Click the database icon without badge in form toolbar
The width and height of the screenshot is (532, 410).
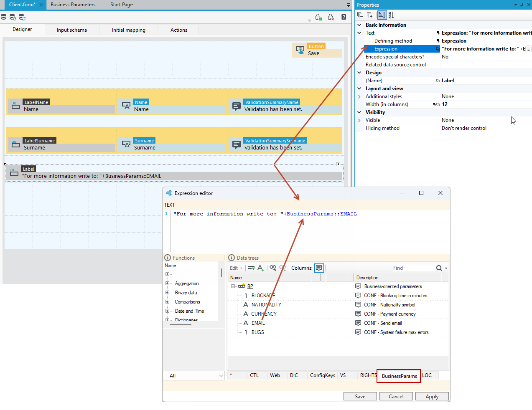click(x=4, y=17)
